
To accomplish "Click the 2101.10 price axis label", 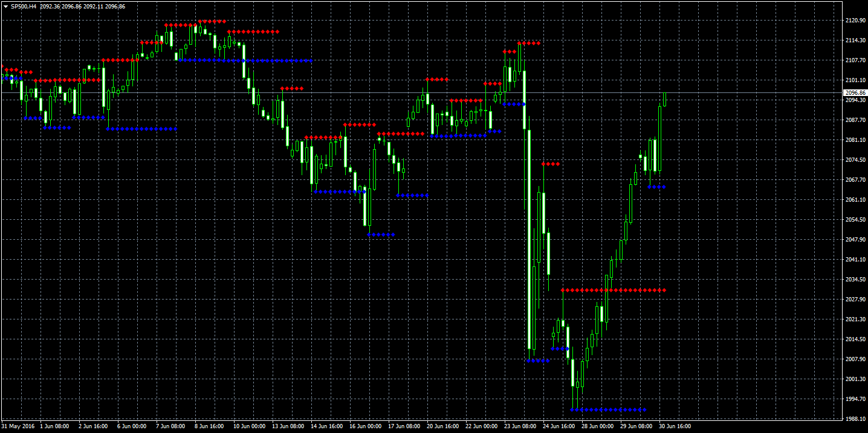I will pos(856,80).
